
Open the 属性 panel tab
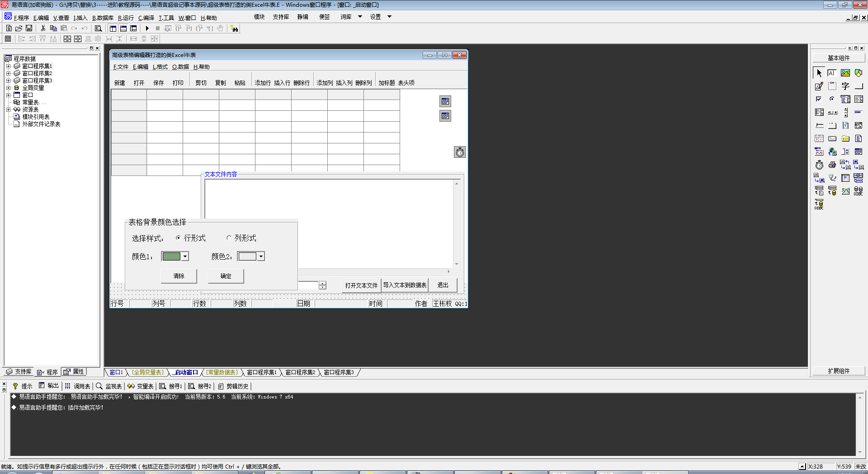pyautogui.click(x=74, y=372)
